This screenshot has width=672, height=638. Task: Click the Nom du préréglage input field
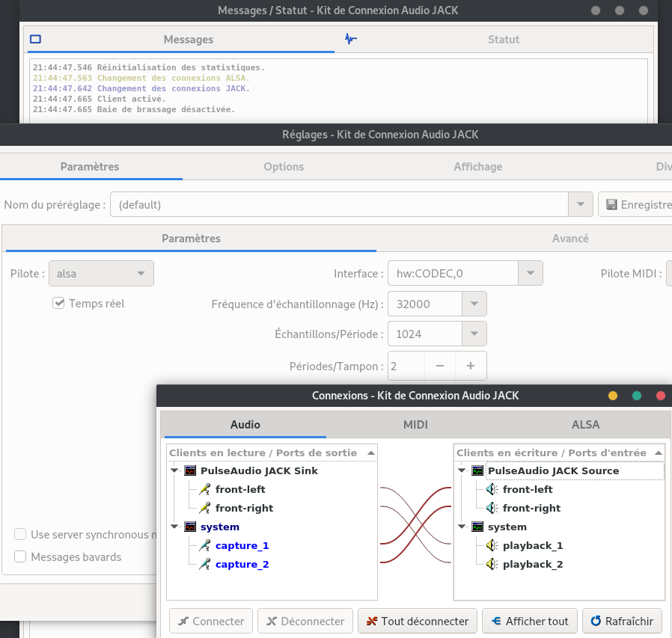pos(340,204)
